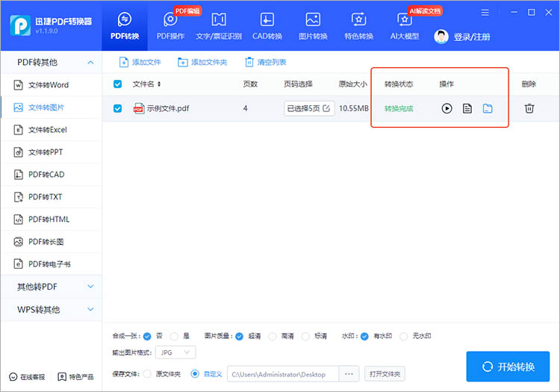Switch to 特色转换 tab
This screenshot has width=560, height=392.
[358, 25]
